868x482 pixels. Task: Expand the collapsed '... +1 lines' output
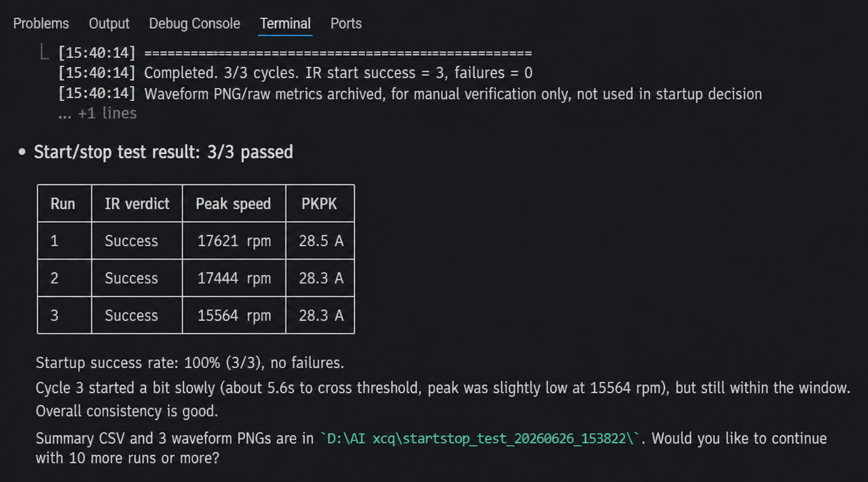[97, 113]
